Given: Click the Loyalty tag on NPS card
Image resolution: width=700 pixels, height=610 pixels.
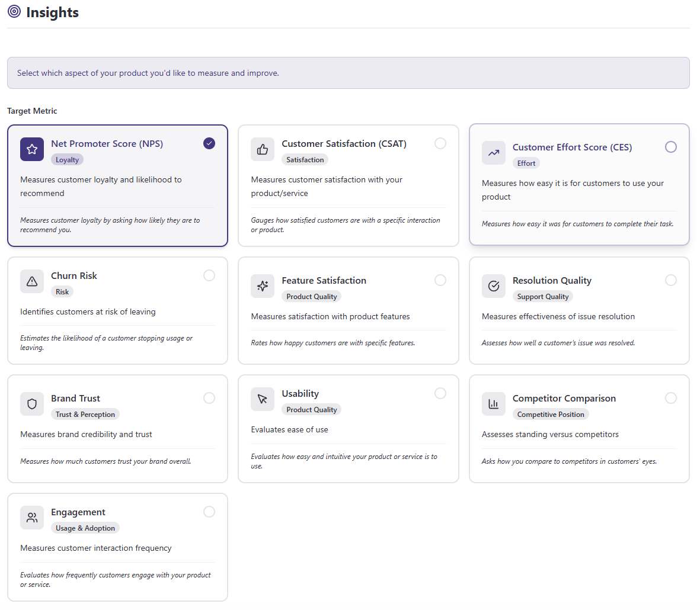Looking at the screenshot, I should coord(67,160).
